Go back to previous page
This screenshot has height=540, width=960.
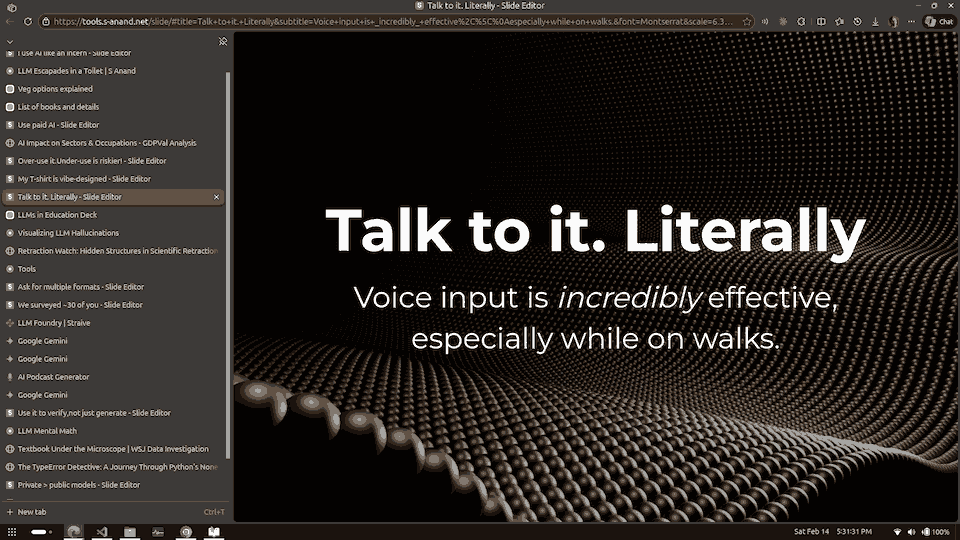pos(10,21)
